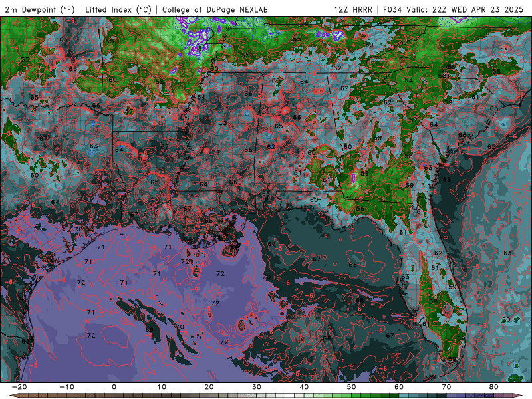The height and width of the screenshot is (399, 532).
Task: Click the 10 label on the color scale
Action: [162, 387]
